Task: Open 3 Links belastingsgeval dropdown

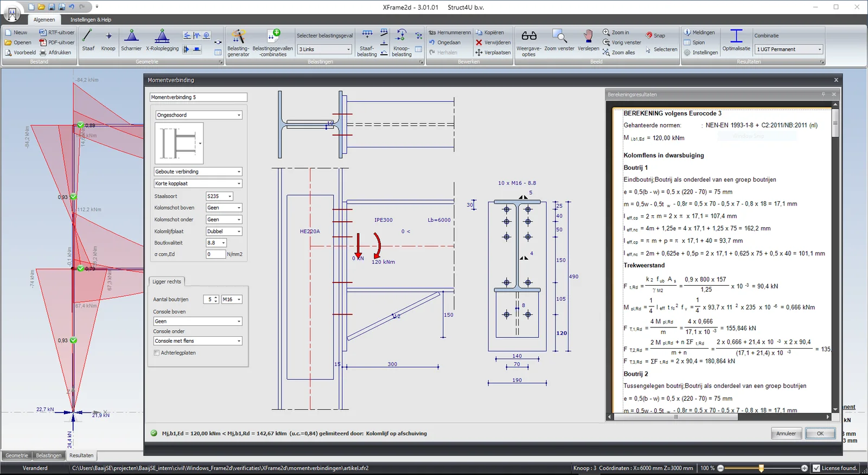Action: (x=325, y=49)
